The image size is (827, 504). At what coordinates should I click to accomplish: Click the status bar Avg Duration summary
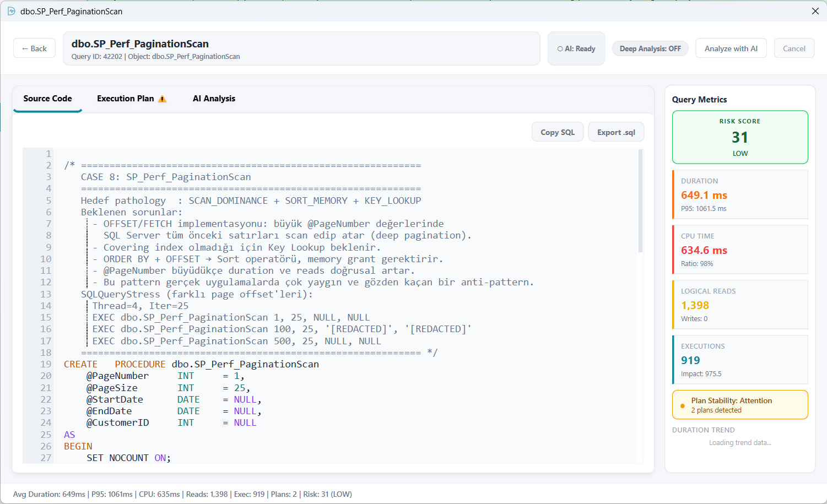[182, 494]
